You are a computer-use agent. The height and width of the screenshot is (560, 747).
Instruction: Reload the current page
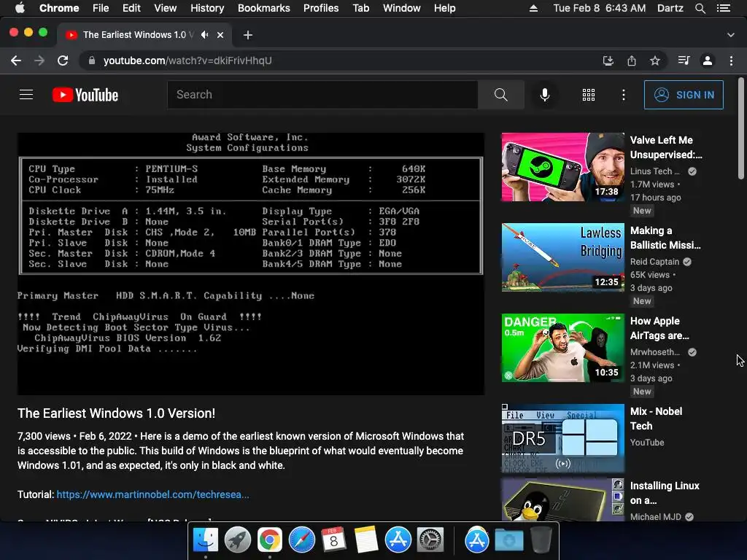(x=63, y=61)
